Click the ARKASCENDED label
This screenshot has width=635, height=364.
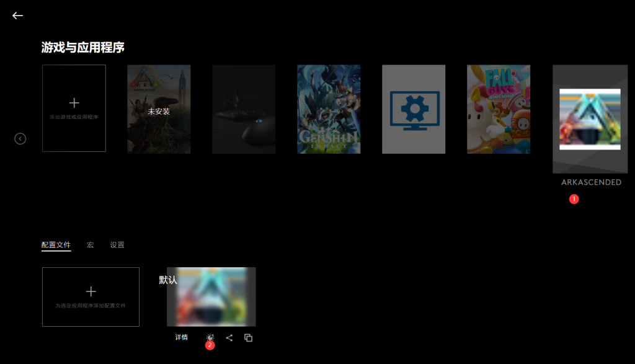(x=591, y=182)
